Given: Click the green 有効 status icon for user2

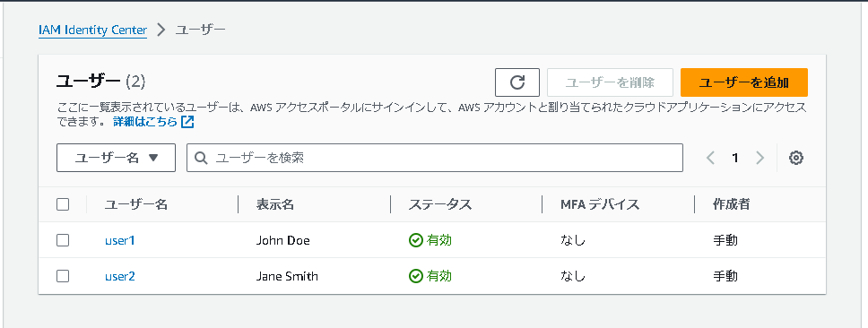Looking at the screenshot, I should coord(416,276).
